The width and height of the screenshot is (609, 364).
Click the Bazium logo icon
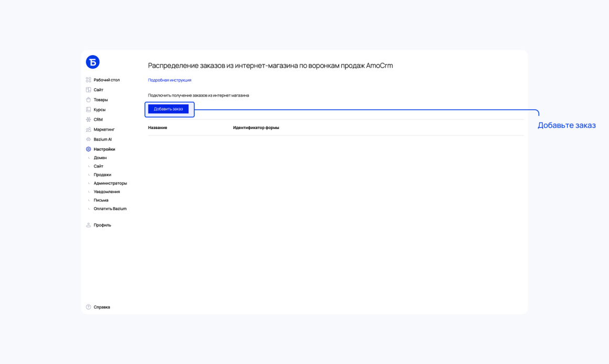(92, 62)
